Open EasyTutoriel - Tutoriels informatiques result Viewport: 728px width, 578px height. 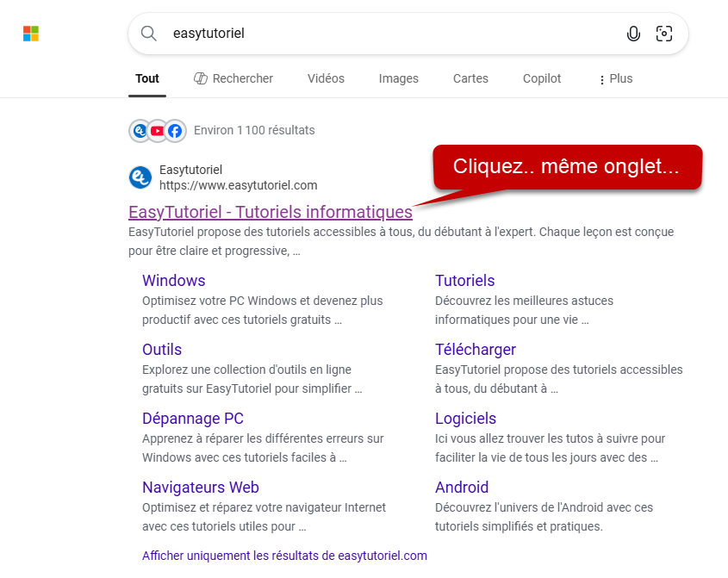(x=271, y=212)
